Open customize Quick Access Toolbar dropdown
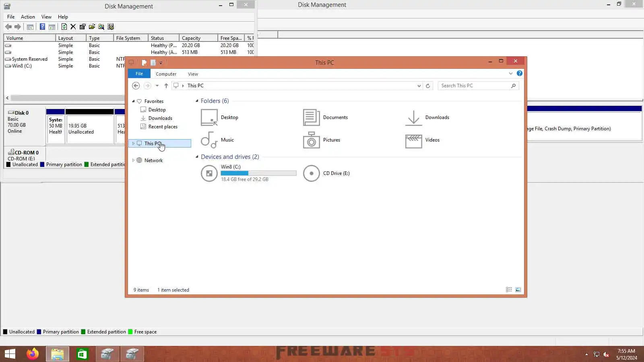Viewport: 644px width, 362px height. click(161, 63)
